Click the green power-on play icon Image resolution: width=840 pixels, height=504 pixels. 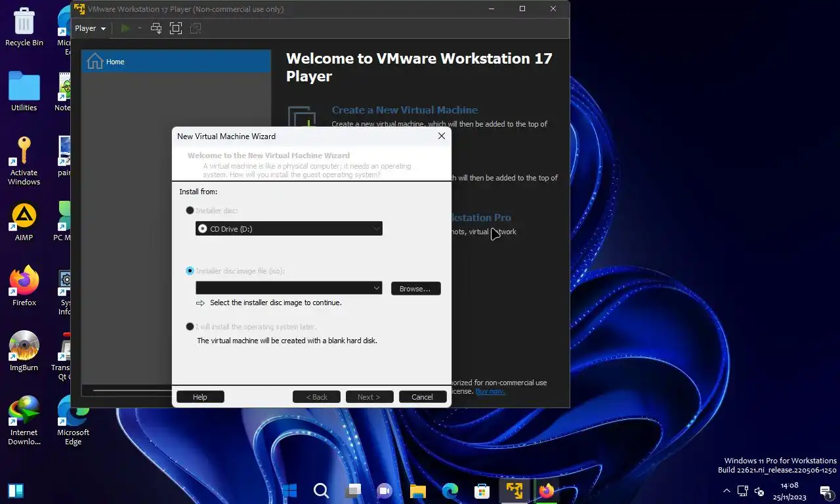(x=125, y=28)
